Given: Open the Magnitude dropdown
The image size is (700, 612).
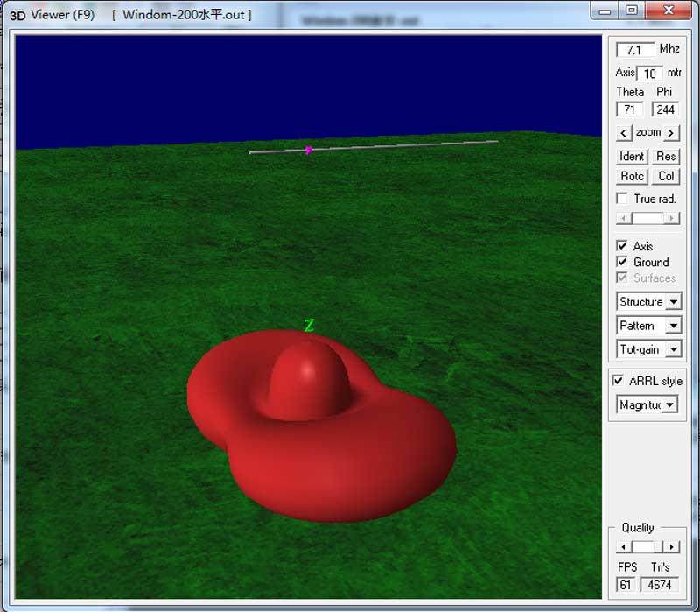Looking at the screenshot, I should pyautogui.click(x=647, y=405).
